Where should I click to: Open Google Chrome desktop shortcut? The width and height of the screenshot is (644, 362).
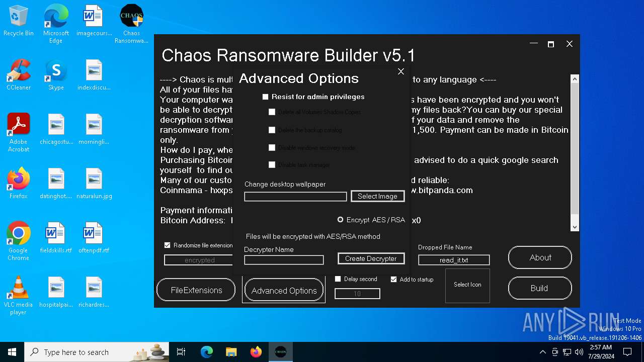point(19,241)
